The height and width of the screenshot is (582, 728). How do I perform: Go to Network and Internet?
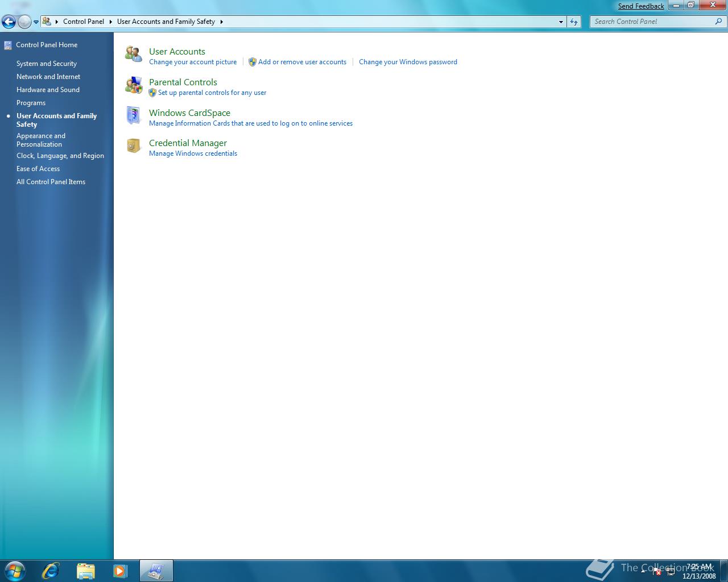[48, 77]
